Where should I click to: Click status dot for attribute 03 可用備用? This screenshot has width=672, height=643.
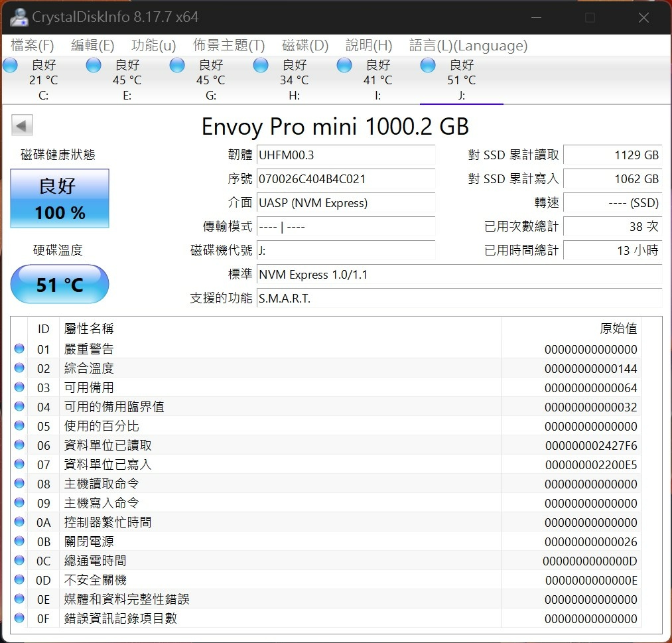(x=19, y=387)
